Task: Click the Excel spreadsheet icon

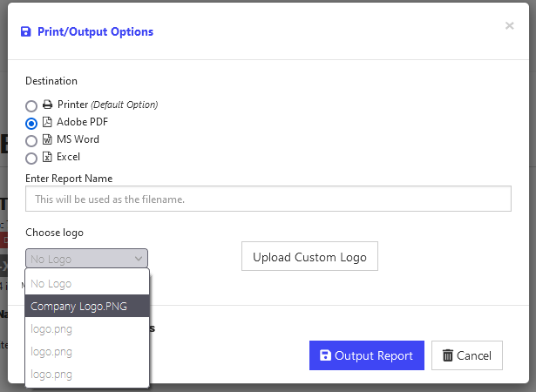Action: 48,157
